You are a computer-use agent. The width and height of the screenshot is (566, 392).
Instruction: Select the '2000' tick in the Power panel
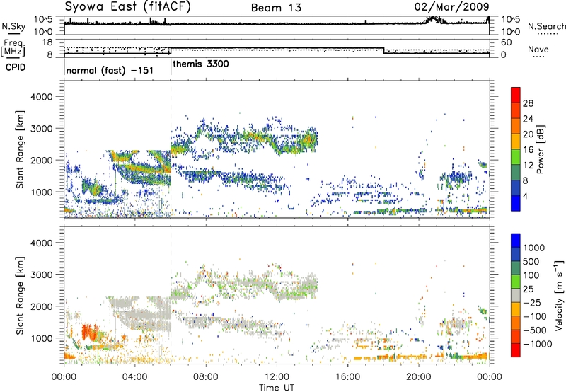coord(42,160)
